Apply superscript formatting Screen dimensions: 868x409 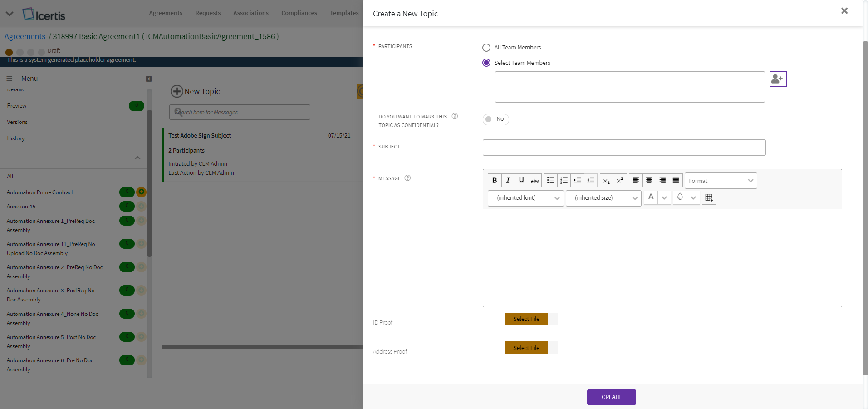(x=620, y=180)
